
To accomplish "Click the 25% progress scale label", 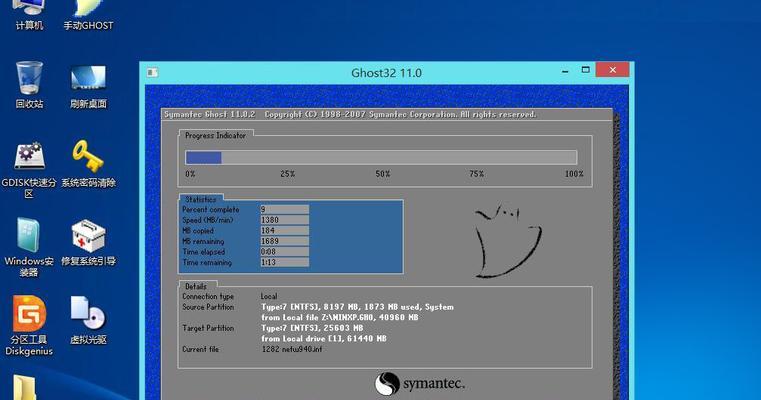I will (x=287, y=174).
